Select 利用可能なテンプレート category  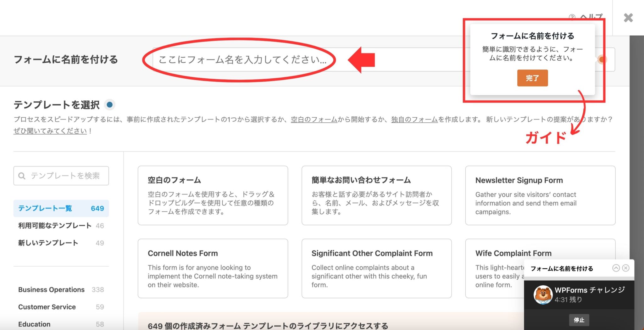(54, 225)
